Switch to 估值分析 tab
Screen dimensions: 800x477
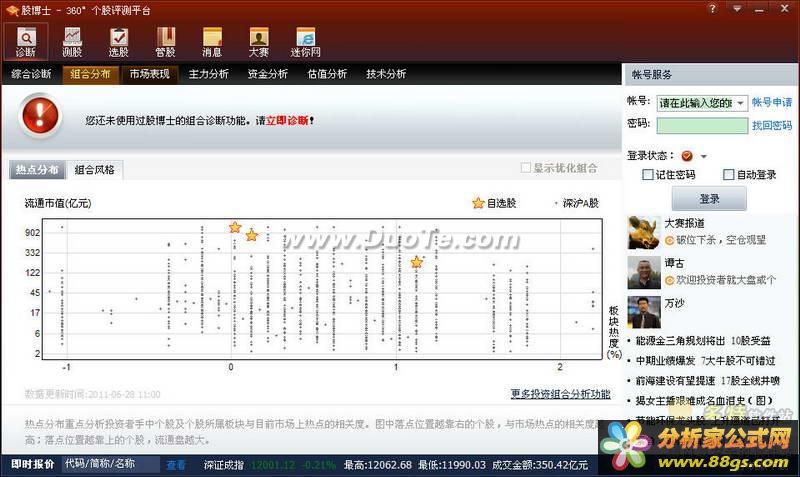point(327,74)
